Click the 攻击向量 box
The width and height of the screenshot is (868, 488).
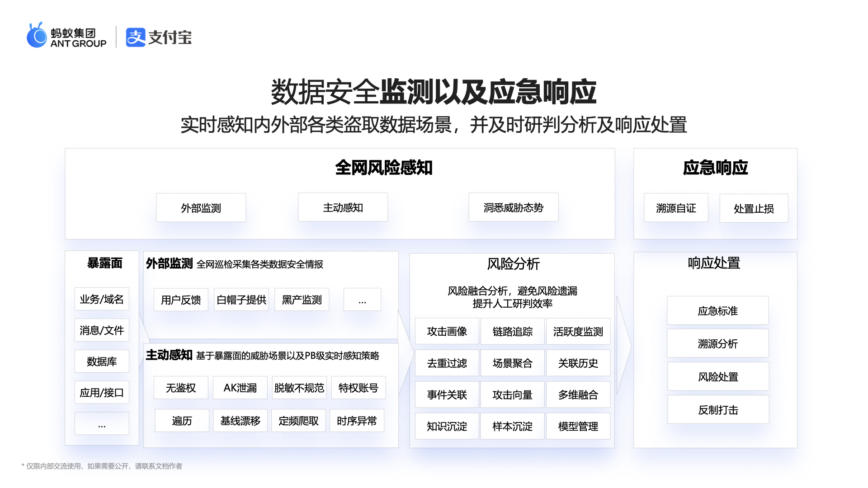512,394
